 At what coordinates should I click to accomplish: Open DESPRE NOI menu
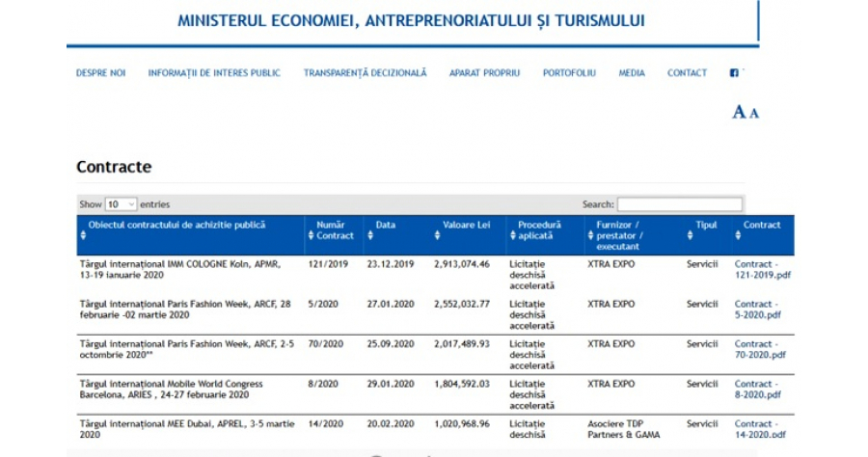pyautogui.click(x=100, y=73)
